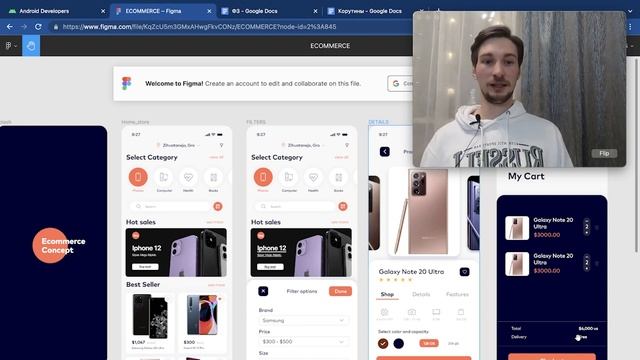This screenshot has width=640, height=360.
Task: Select the Computer category icon in Home_store frame
Action: coord(164,177)
